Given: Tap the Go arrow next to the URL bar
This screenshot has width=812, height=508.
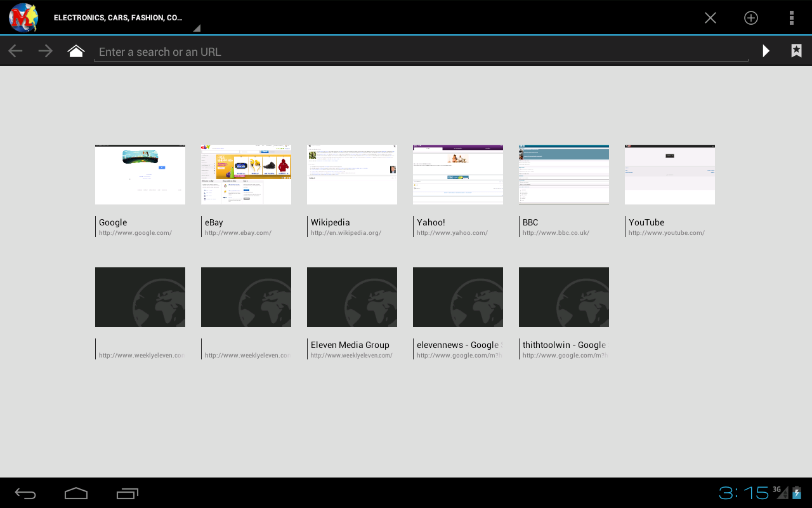Looking at the screenshot, I should point(766,51).
